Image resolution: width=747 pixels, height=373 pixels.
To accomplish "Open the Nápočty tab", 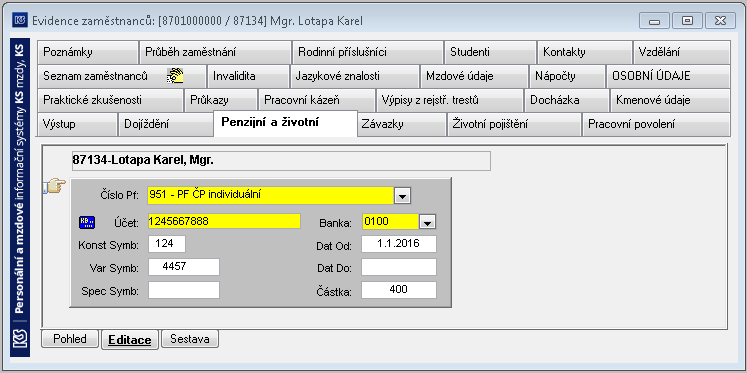I will coord(567,76).
